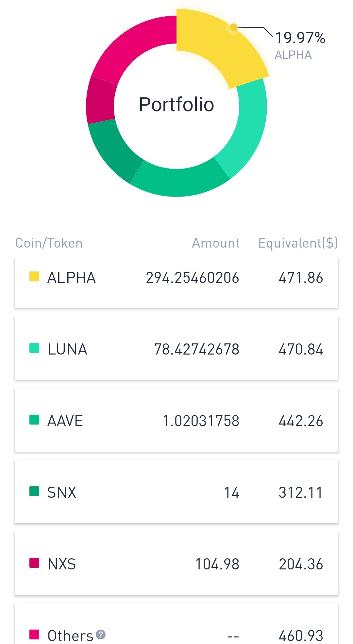Select the small dark magenta NXS chart segment
This screenshot has width=353, height=644.
(x=100, y=100)
